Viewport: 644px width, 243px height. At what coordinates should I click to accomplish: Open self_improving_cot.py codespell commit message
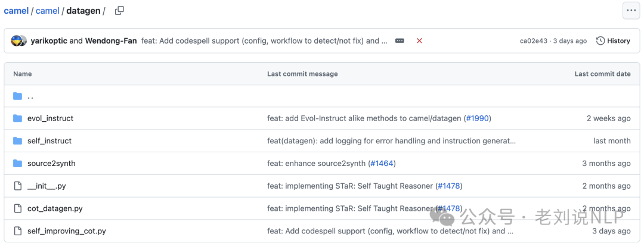tap(390, 231)
